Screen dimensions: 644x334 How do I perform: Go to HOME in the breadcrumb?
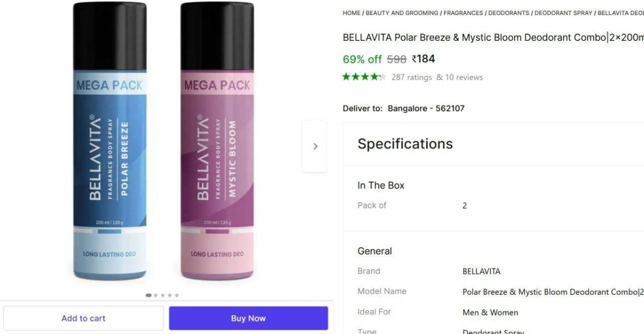coord(352,13)
